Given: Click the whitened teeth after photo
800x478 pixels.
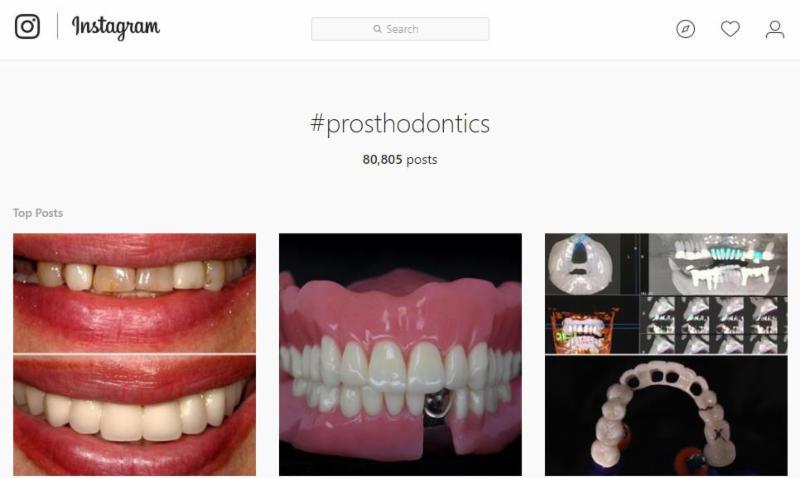Looking at the screenshot, I should coord(135,416).
